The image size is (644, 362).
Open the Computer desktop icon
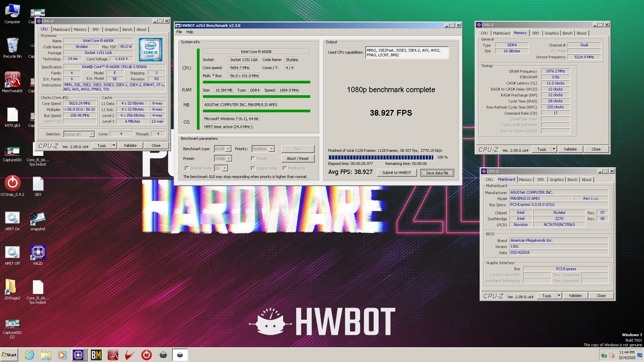click(12, 14)
